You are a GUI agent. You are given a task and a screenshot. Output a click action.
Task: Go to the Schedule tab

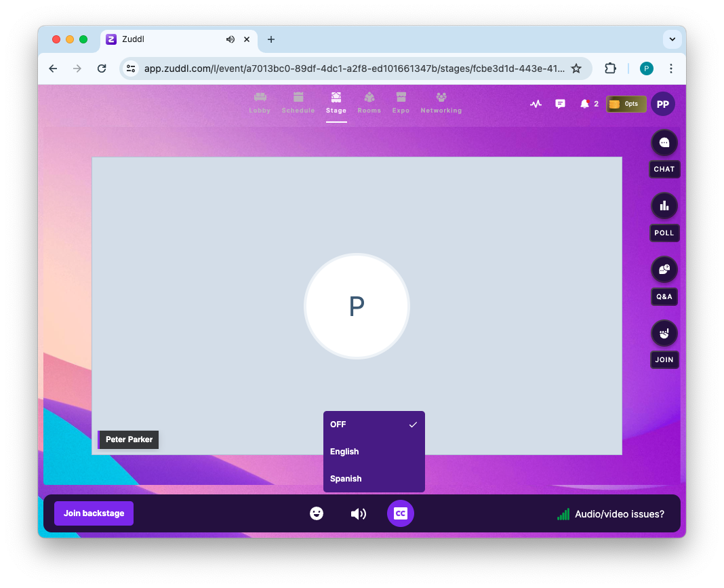click(x=298, y=102)
